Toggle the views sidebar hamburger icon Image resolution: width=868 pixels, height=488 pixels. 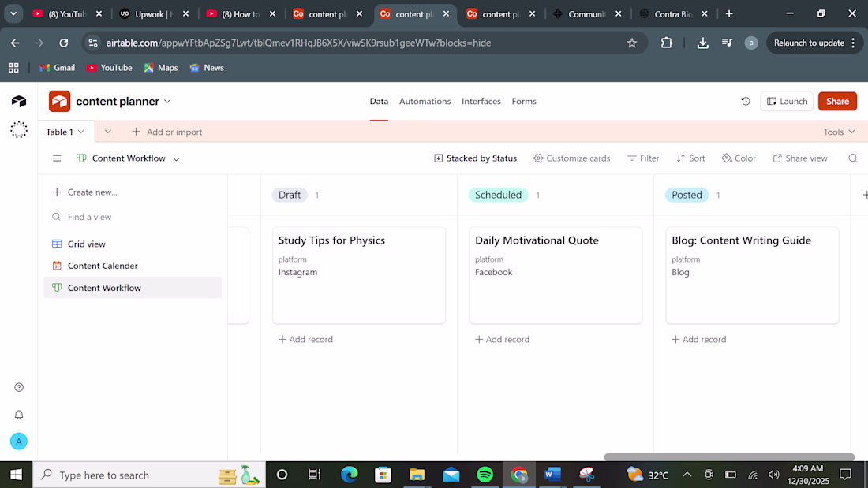tap(57, 158)
